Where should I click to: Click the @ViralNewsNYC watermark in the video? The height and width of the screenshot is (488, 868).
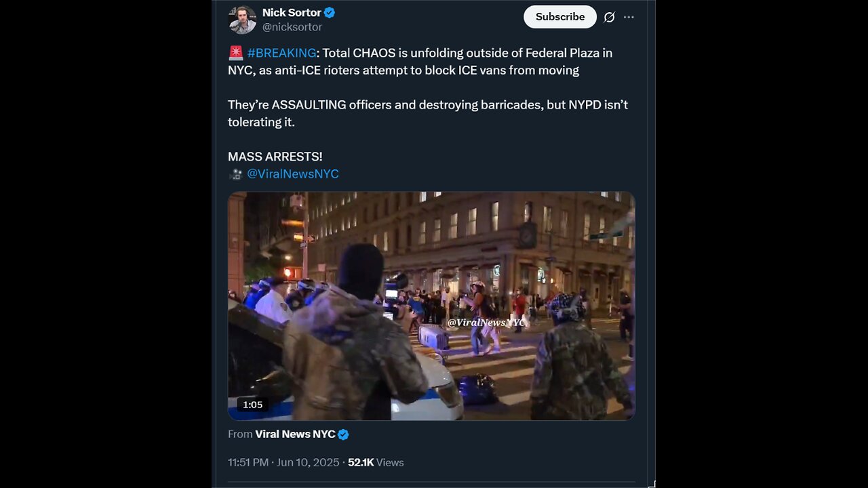click(x=486, y=323)
